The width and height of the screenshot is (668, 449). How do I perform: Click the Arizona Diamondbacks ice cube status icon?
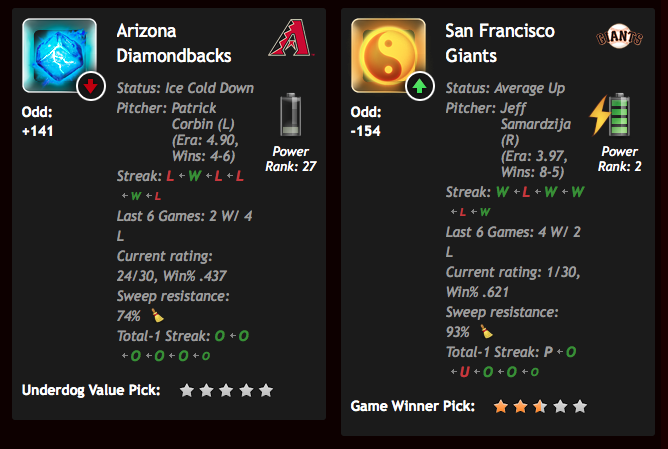(59, 55)
